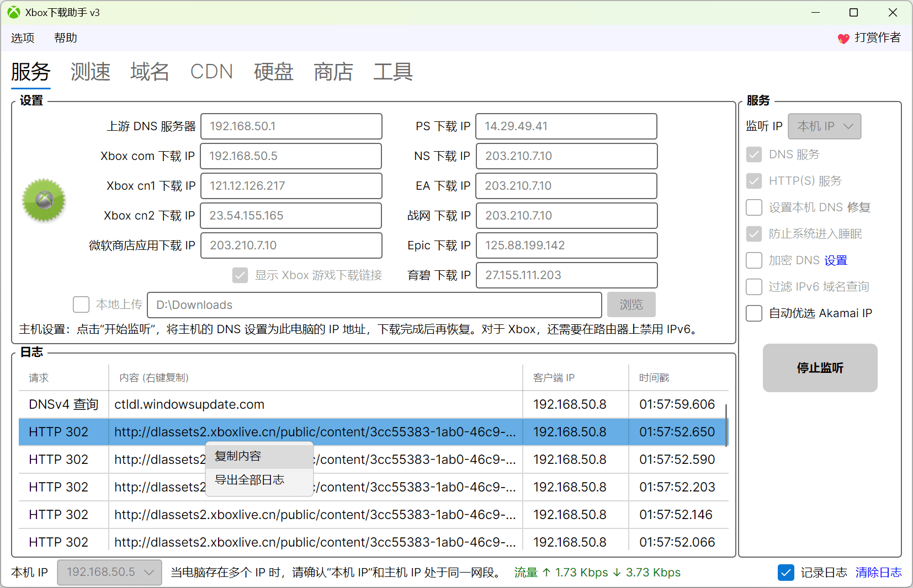Click the 浏览 button
The height and width of the screenshot is (588, 913).
click(x=631, y=304)
